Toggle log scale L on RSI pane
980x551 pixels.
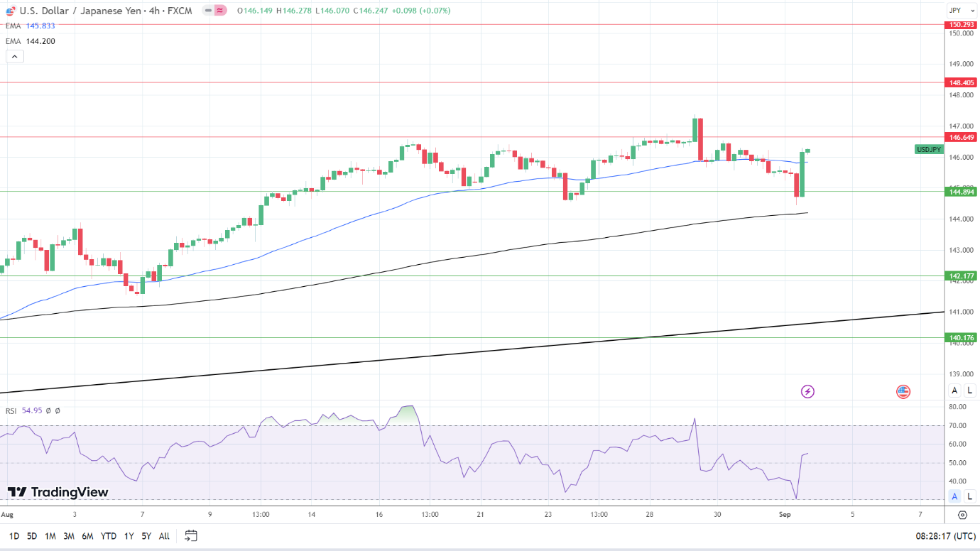click(x=970, y=496)
